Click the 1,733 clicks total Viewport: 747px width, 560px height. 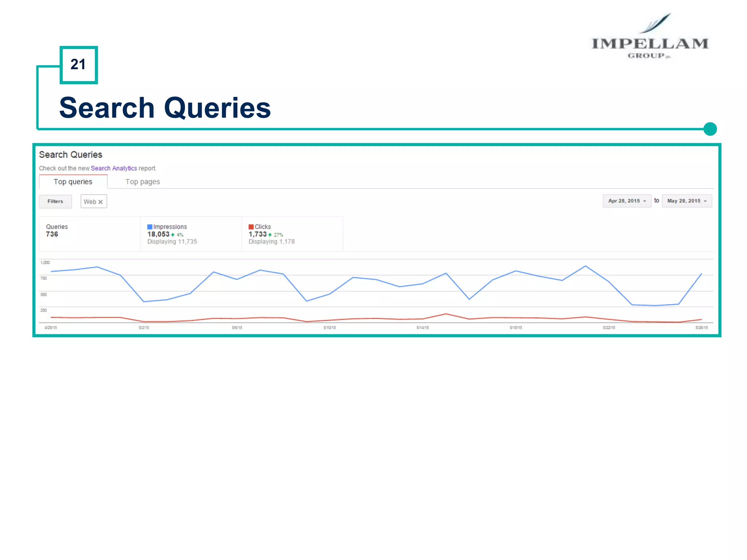(x=258, y=234)
